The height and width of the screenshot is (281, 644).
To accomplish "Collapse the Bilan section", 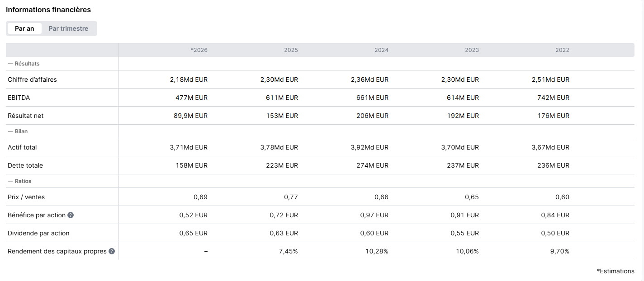I will (18, 131).
